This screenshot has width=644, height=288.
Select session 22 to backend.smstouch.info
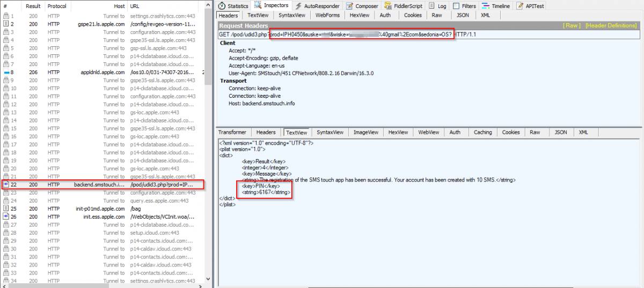click(102, 185)
